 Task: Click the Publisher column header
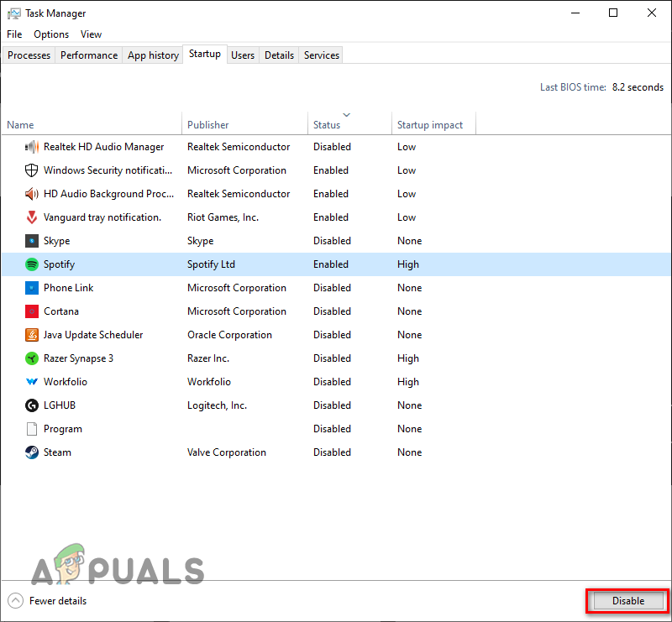click(x=207, y=124)
